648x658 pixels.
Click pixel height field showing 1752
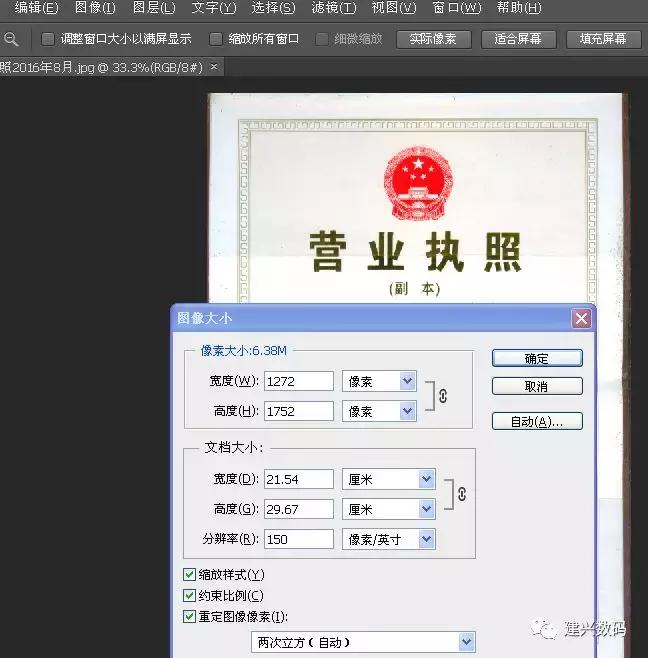[299, 411]
